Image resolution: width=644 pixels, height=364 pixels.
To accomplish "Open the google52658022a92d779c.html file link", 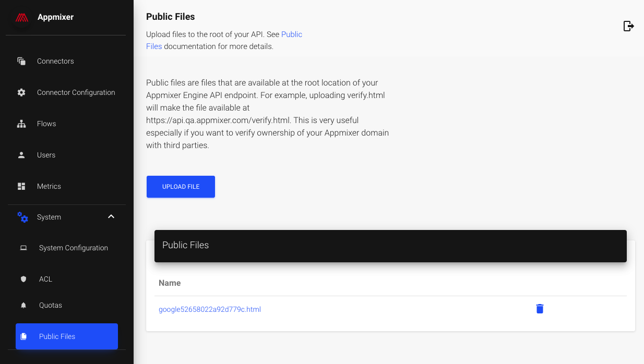I will 209,309.
